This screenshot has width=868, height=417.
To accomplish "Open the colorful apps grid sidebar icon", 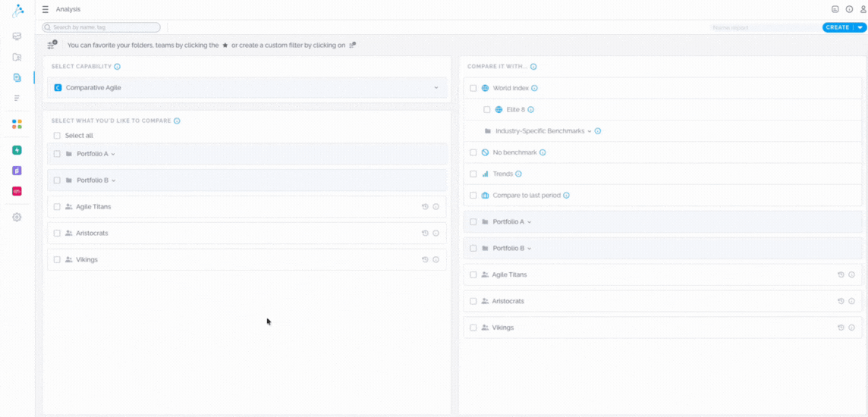I will (x=17, y=124).
